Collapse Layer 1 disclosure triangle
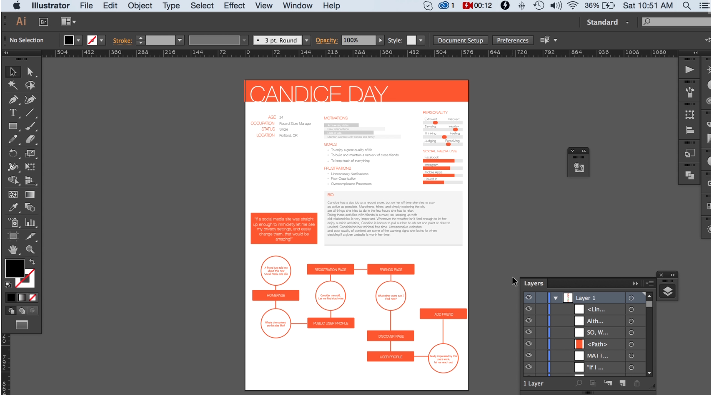Viewport: 711px width, 395px height. pos(555,298)
